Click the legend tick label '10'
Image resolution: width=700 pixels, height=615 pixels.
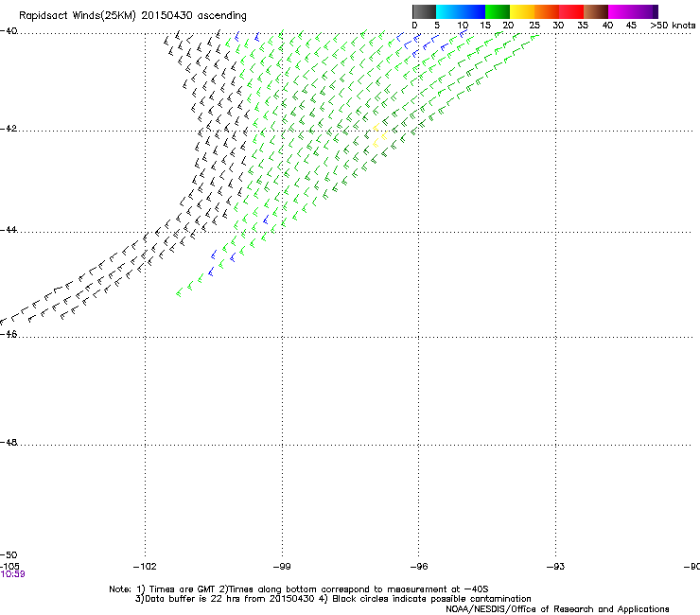(x=463, y=26)
